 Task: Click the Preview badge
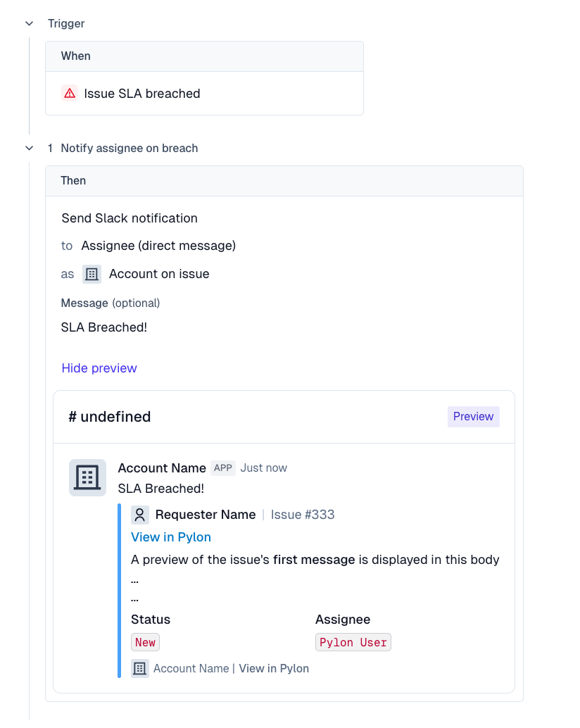coord(473,417)
